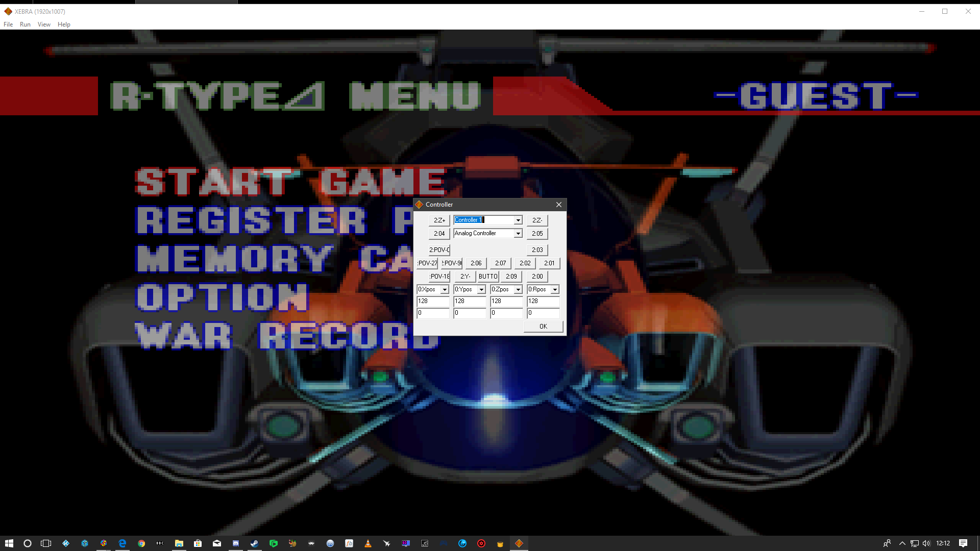Screen dimensions: 980x551
Task: Click the Ypos center value field showing 128
Action: (x=470, y=301)
